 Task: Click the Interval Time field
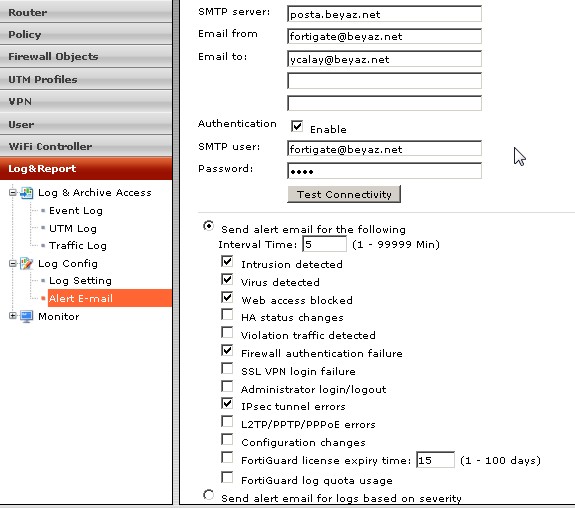325,244
